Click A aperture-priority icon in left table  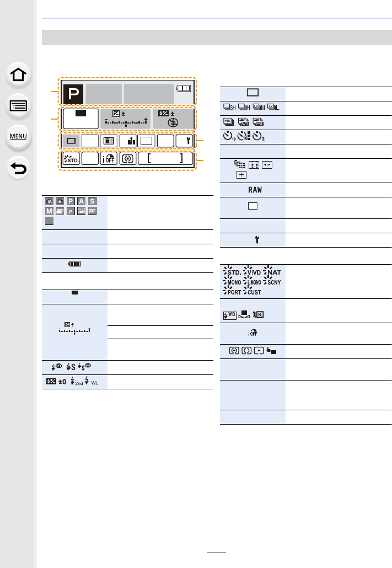click(82, 201)
